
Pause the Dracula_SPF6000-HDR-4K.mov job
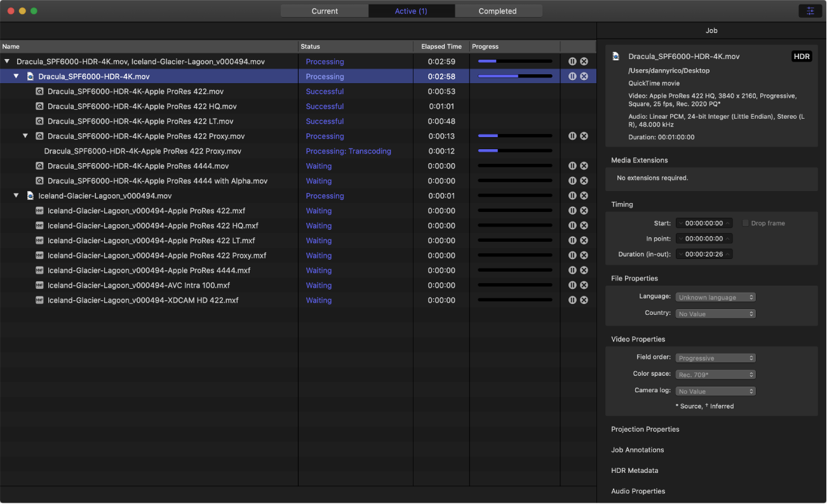click(572, 77)
